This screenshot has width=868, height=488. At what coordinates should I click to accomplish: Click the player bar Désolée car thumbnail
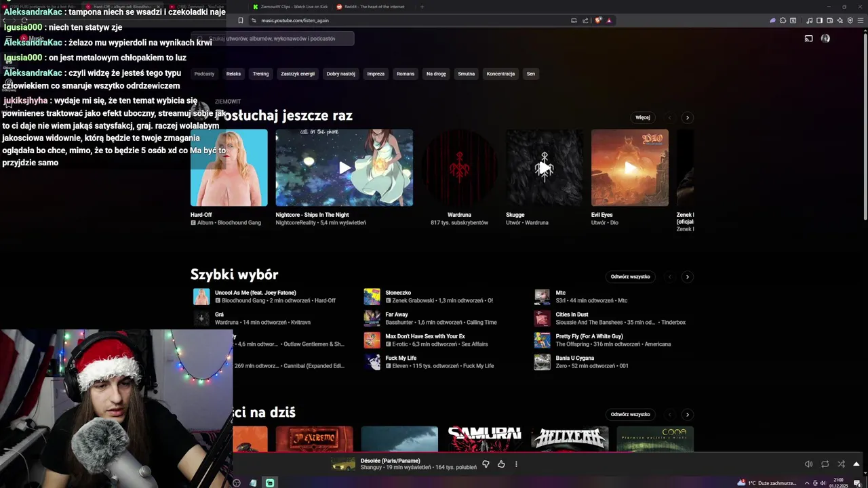click(x=343, y=464)
